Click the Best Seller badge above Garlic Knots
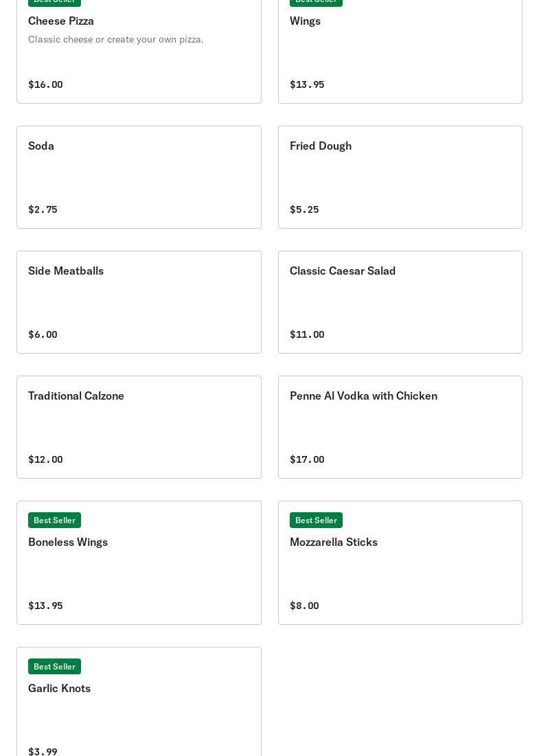This screenshot has height=756, width=539. pos(54,667)
